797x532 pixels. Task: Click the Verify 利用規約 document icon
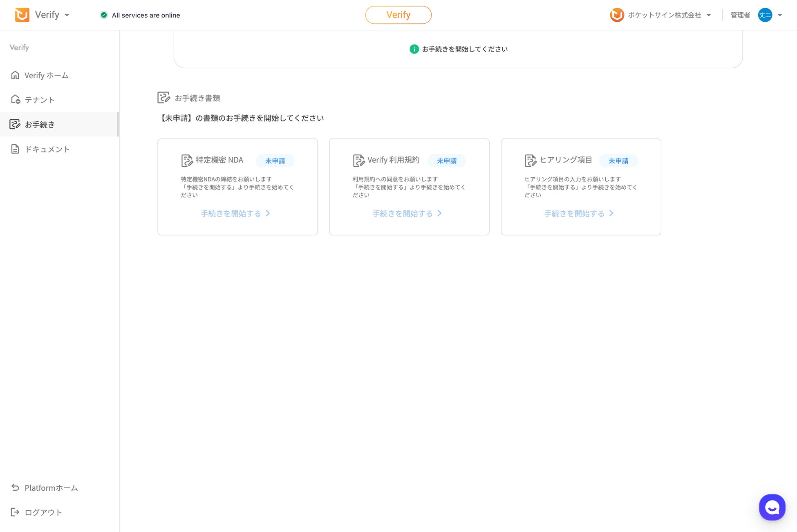tap(358, 161)
